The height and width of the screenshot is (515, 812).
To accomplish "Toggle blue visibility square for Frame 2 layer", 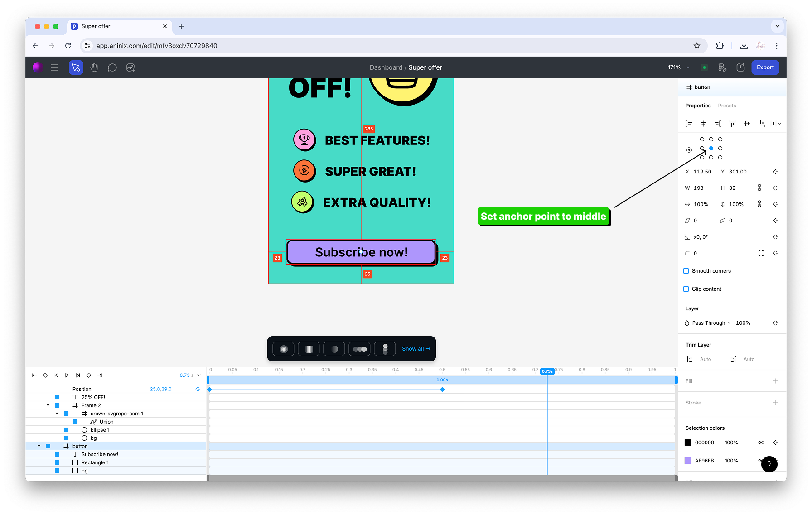I will click(57, 405).
